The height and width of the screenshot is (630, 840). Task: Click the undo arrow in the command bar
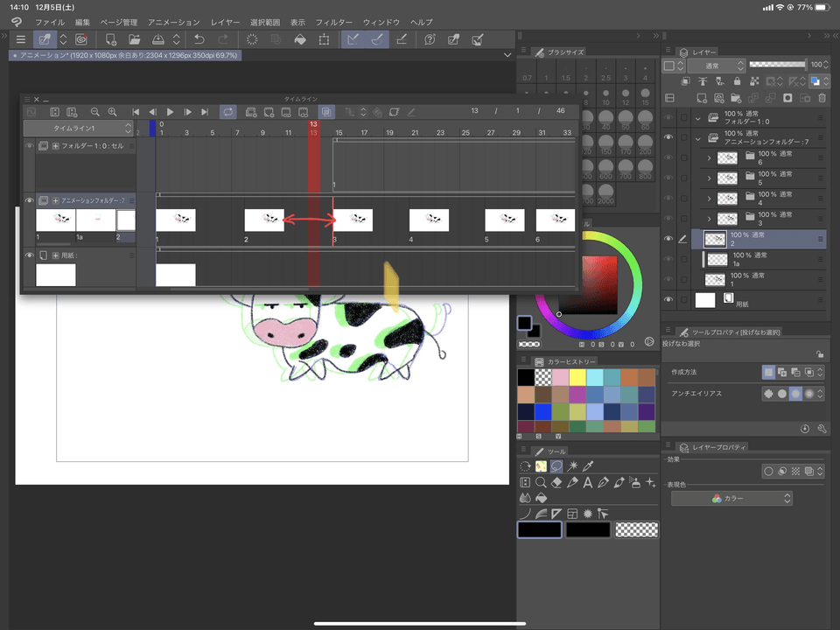click(x=199, y=39)
